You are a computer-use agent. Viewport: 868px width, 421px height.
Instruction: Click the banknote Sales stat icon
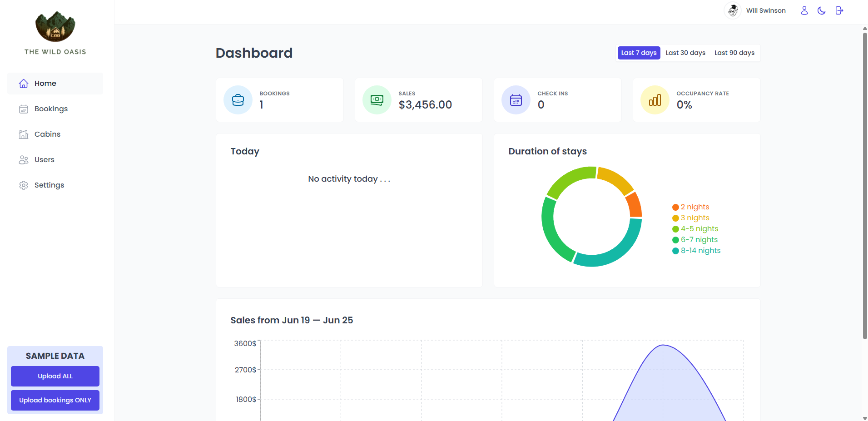[377, 100]
